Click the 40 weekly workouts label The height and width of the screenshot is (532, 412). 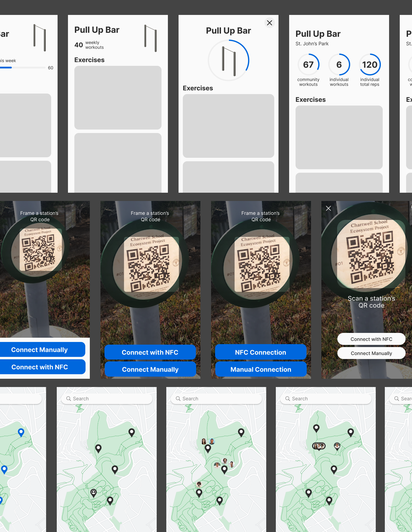[x=89, y=45]
